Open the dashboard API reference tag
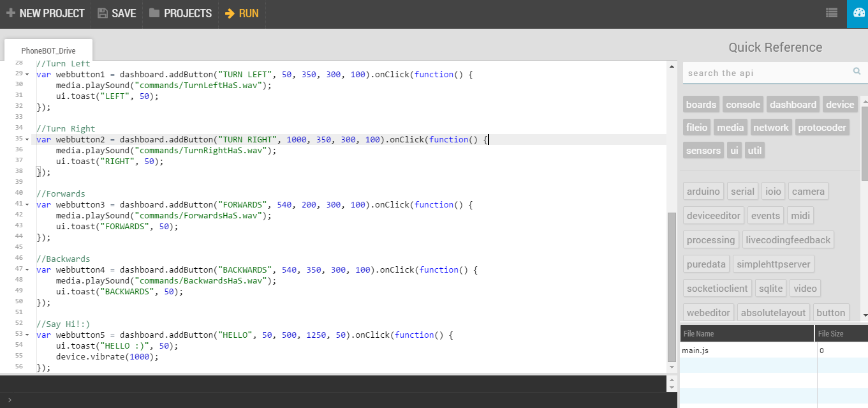This screenshot has width=868, height=408. tap(793, 105)
